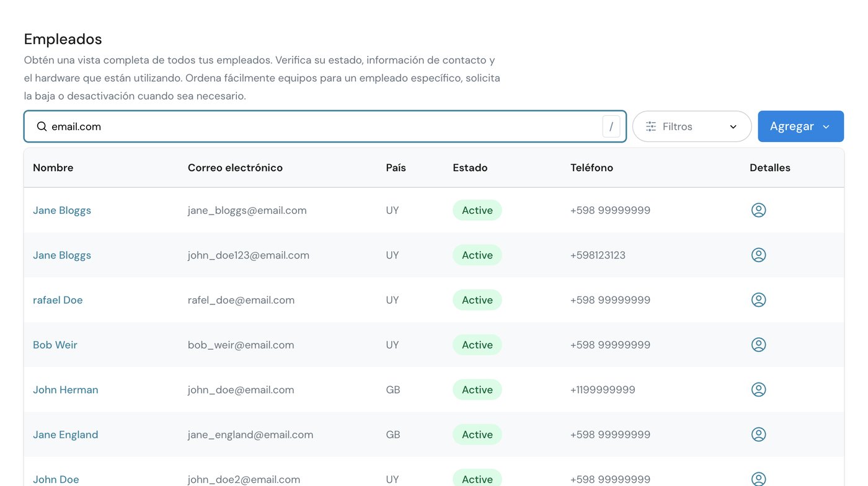Image resolution: width=868 pixels, height=486 pixels.
Task: Click the slash shortcut key hint
Action: click(611, 126)
